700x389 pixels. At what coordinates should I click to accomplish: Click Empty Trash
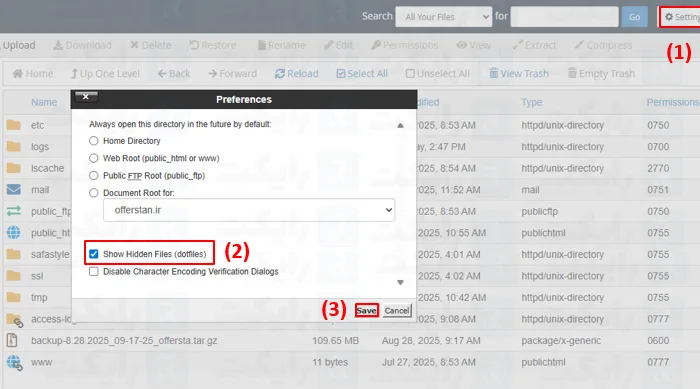(601, 74)
